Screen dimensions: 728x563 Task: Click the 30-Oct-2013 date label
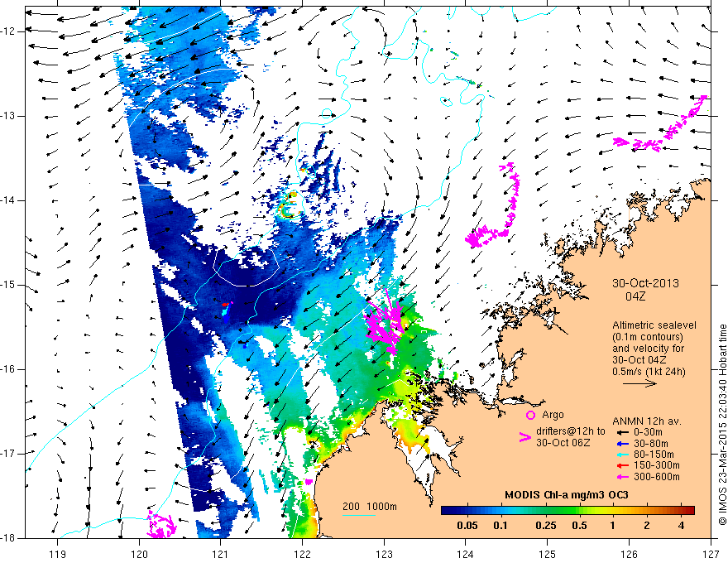click(x=645, y=283)
